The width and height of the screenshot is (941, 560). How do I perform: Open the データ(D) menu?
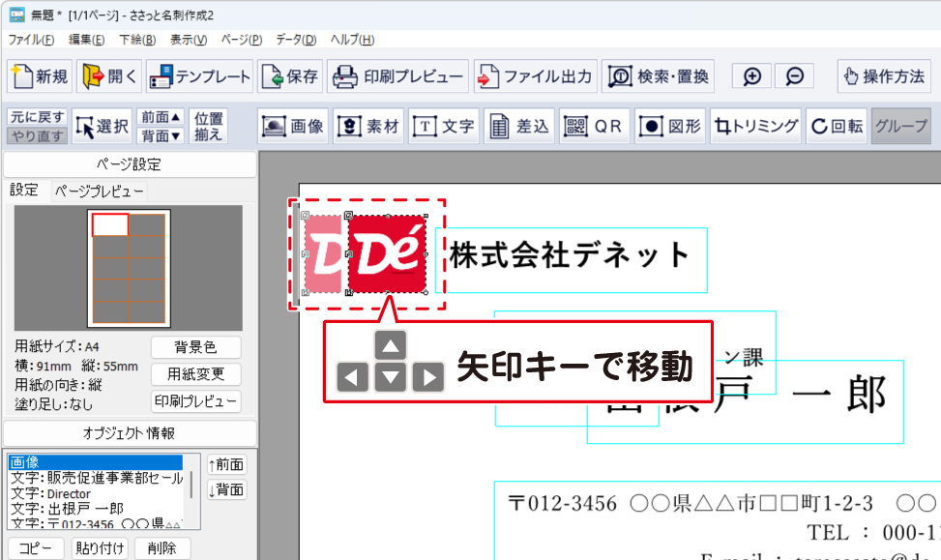click(x=296, y=40)
